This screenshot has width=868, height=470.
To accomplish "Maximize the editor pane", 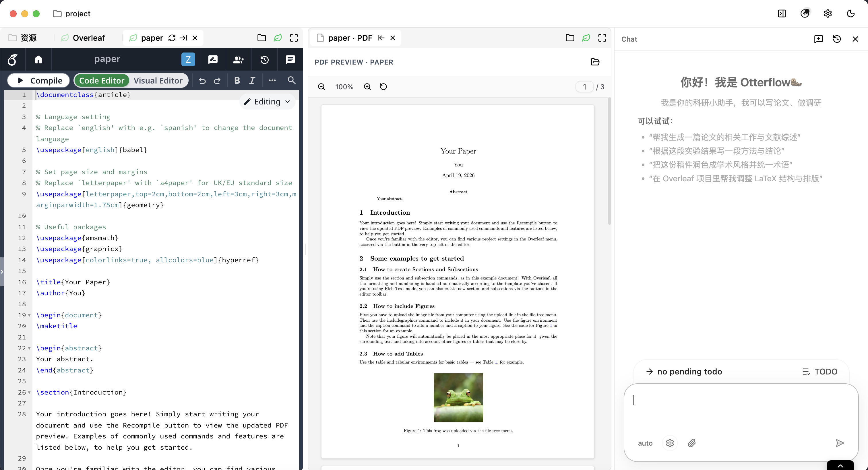I will pos(294,38).
